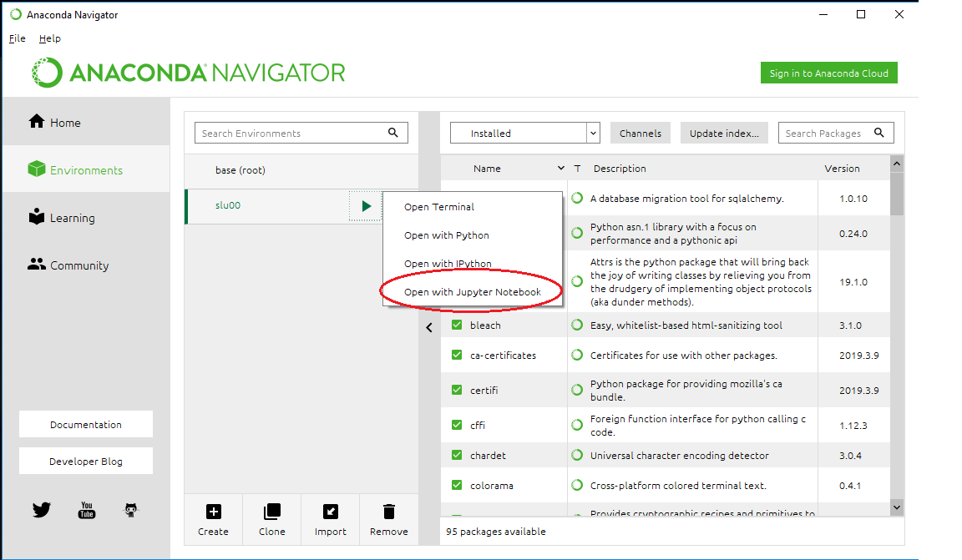Click the package list scrollbar thumb
This screenshot has width=962, height=560.
(x=897, y=194)
